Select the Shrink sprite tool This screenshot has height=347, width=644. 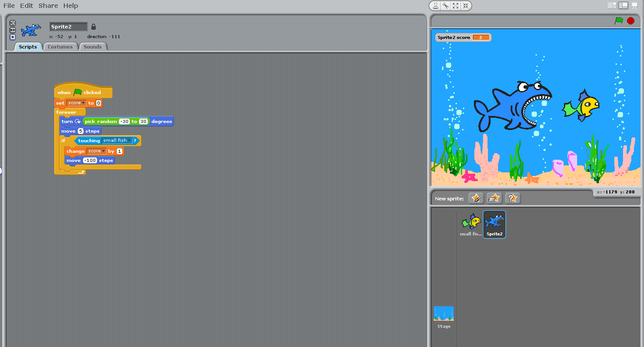(466, 6)
